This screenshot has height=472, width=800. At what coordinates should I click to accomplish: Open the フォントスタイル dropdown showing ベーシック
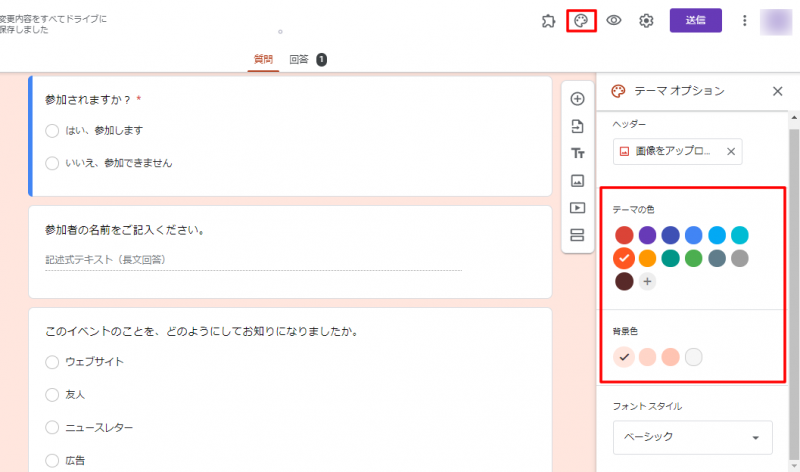click(692, 437)
